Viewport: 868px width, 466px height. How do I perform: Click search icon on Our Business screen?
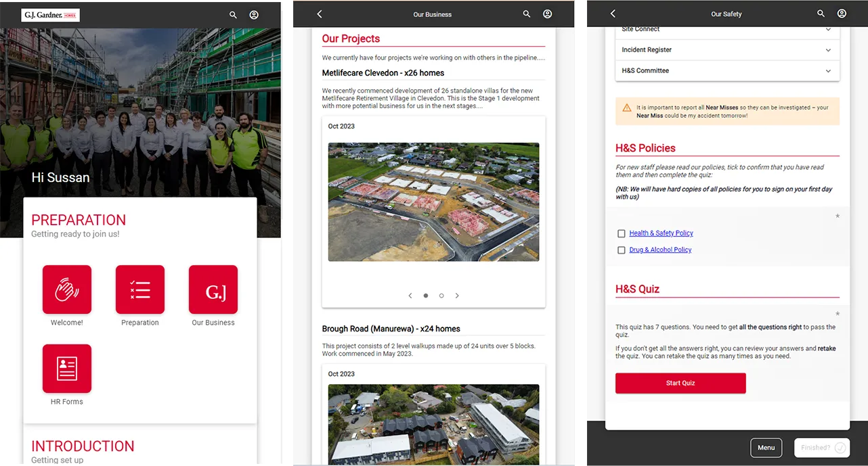[527, 14]
